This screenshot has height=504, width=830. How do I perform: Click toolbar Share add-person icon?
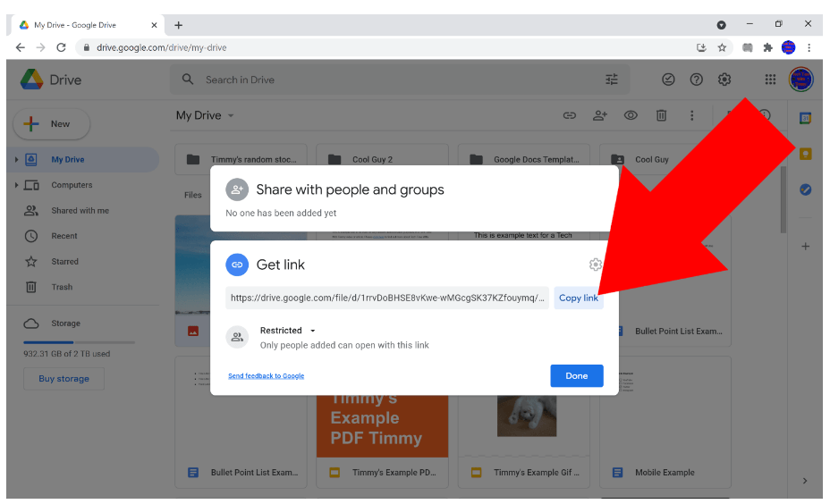point(600,115)
